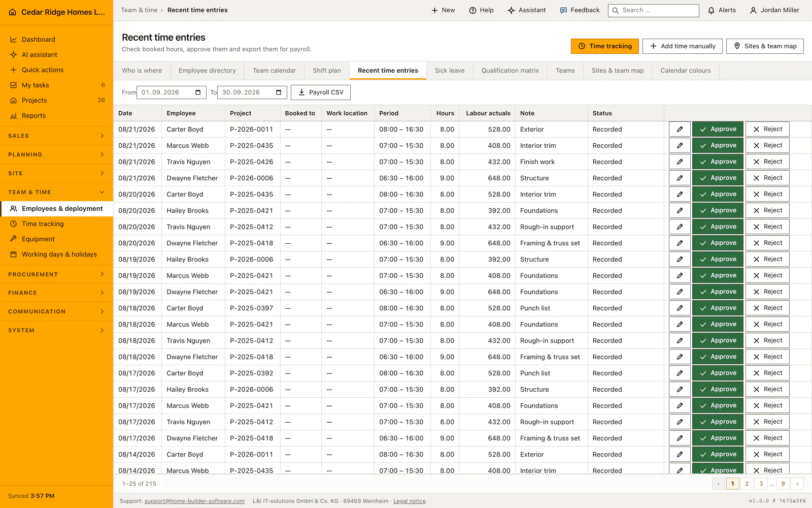Go to page 9 of entries
This screenshot has height=508, width=812.
783,484
